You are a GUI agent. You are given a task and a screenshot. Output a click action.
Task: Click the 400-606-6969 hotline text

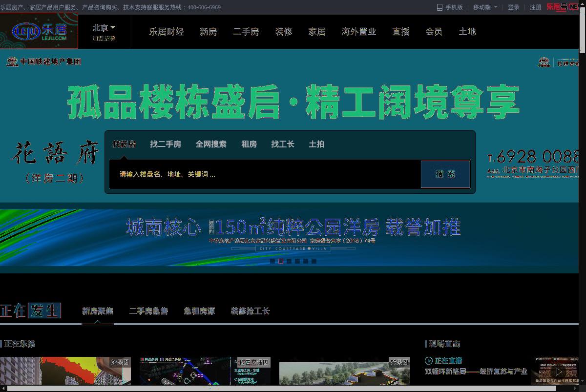point(204,7)
